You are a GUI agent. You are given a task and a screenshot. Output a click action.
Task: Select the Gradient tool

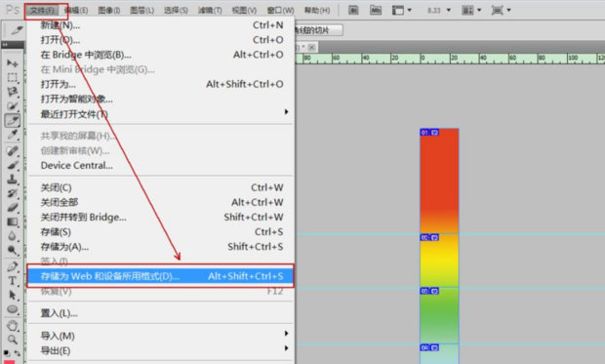[x=13, y=222]
